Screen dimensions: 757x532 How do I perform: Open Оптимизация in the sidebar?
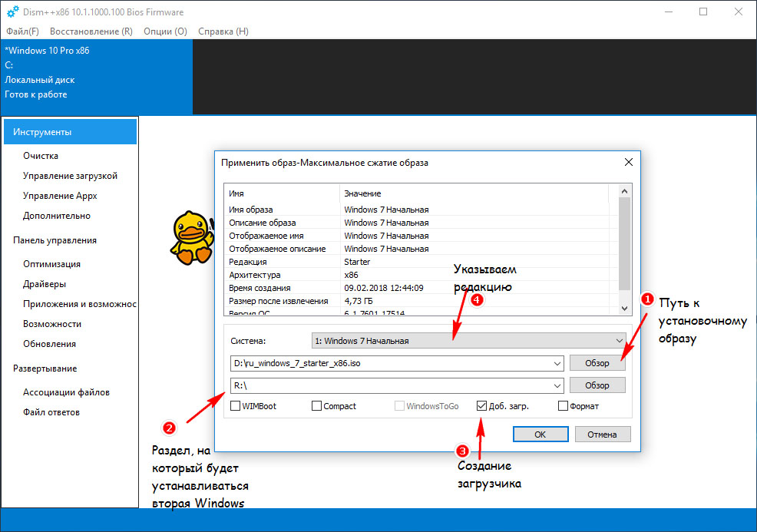tap(51, 264)
